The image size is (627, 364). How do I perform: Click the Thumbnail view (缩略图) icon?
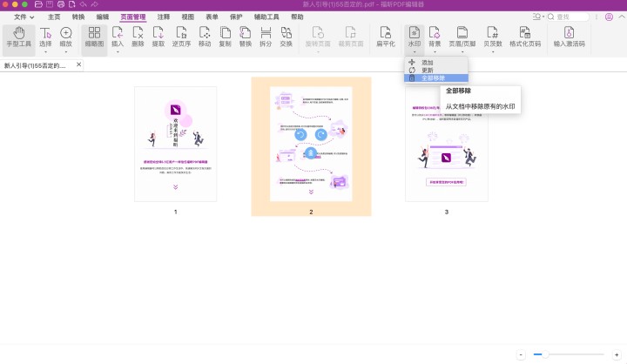[x=94, y=36]
